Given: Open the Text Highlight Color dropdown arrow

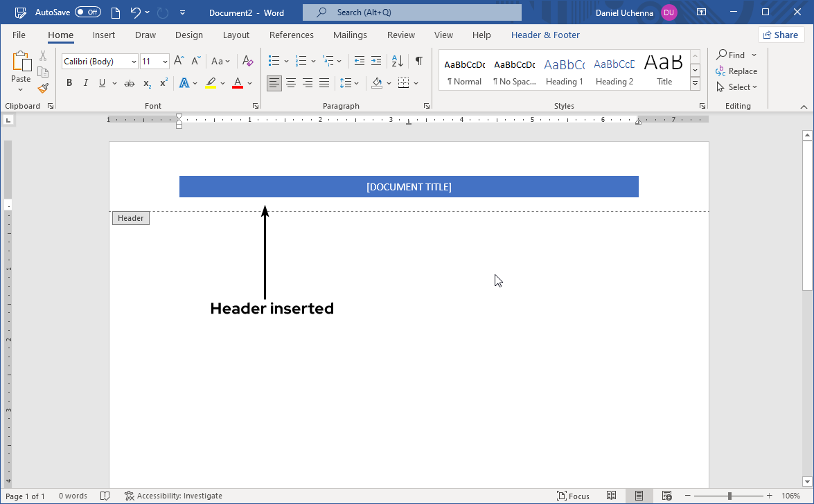Looking at the screenshot, I should [x=222, y=82].
